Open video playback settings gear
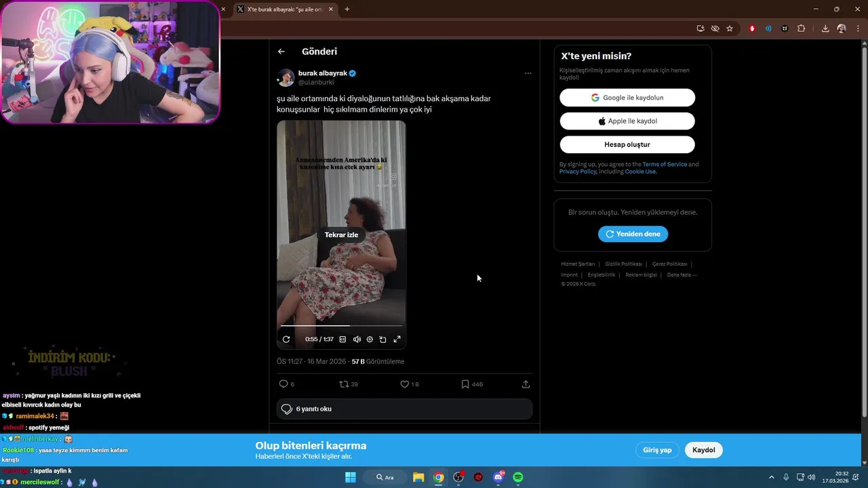Viewport: 868px width, 488px height. [x=370, y=339]
